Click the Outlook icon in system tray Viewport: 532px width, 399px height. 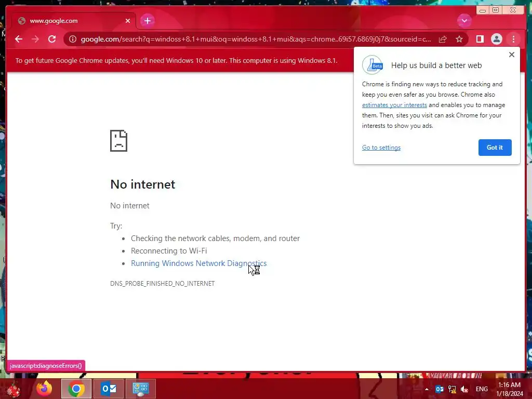click(440, 389)
